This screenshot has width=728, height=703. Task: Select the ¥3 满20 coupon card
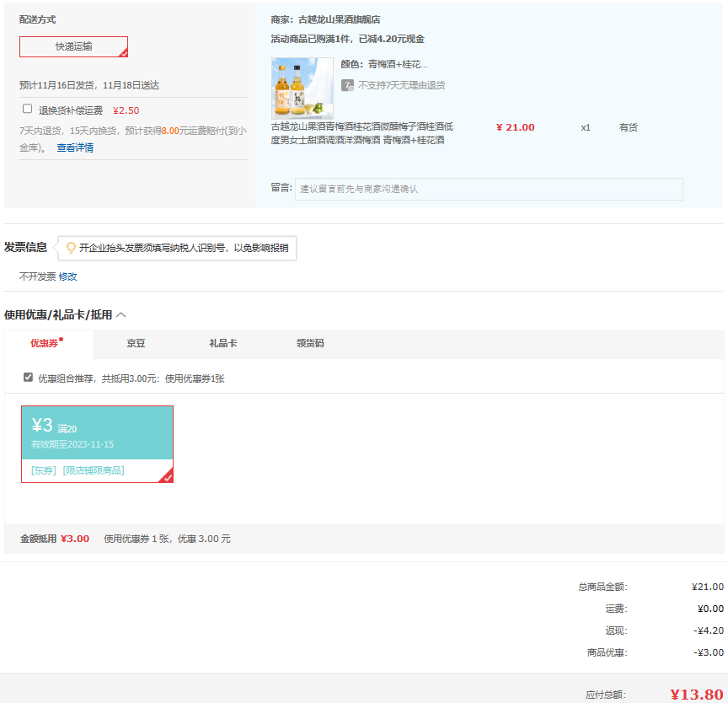pyautogui.click(x=97, y=444)
